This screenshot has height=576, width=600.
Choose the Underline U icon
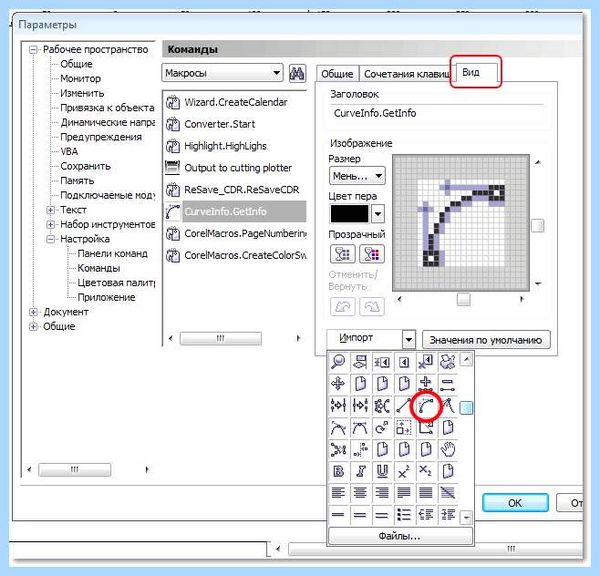tap(382, 471)
